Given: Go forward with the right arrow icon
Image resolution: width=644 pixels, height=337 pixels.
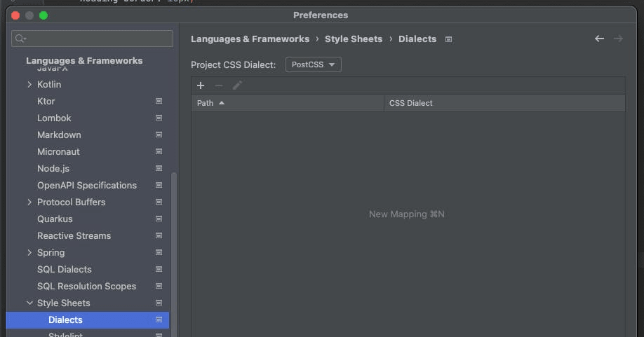Looking at the screenshot, I should coord(618,39).
